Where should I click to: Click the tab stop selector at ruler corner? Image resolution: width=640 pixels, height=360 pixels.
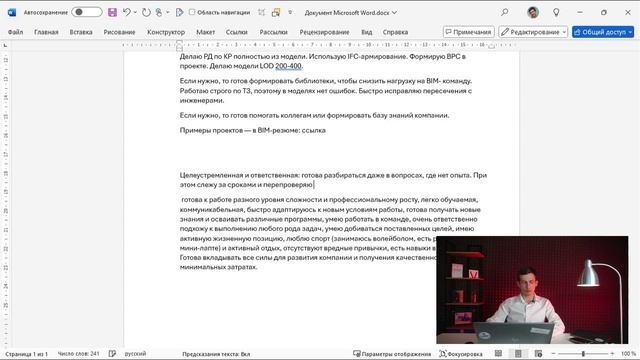click(5, 45)
